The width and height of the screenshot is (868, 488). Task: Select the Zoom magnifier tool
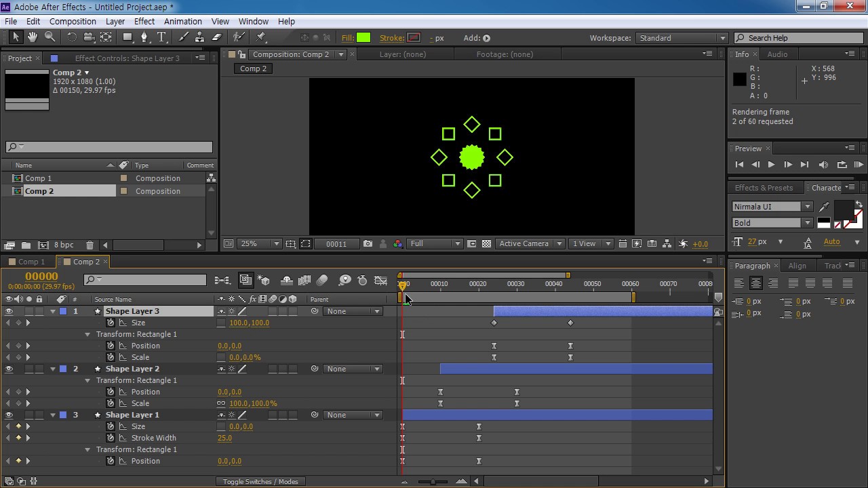(50, 37)
